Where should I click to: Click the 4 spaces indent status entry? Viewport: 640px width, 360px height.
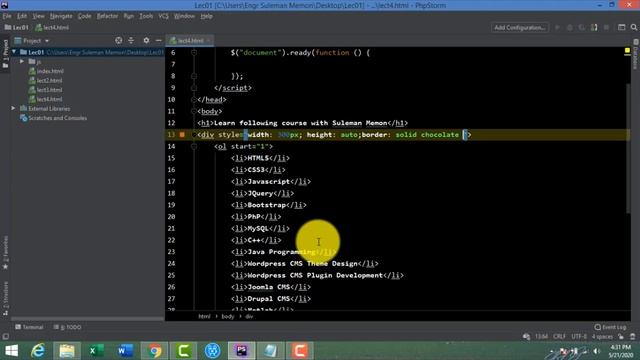click(x=602, y=337)
